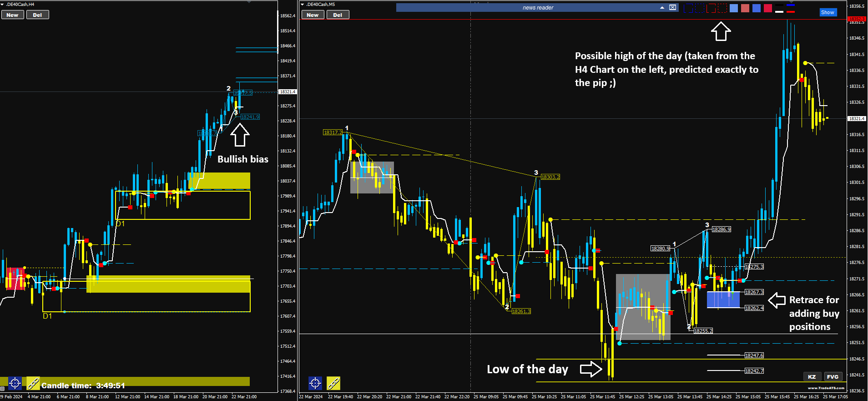Click the 25 Mar 17:05 time on the M5 axis
The image size is (868, 401).
coord(835,396)
